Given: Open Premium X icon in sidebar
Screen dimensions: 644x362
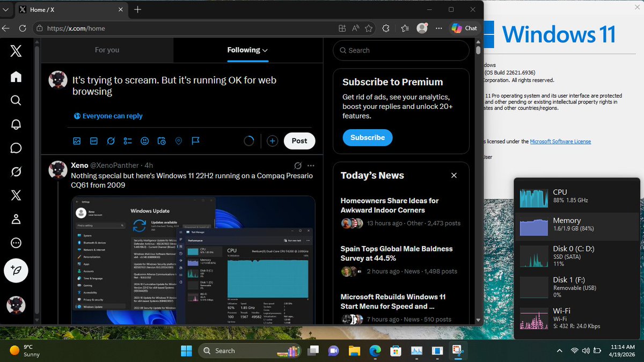Looking at the screenshot, I should point(16,195).
